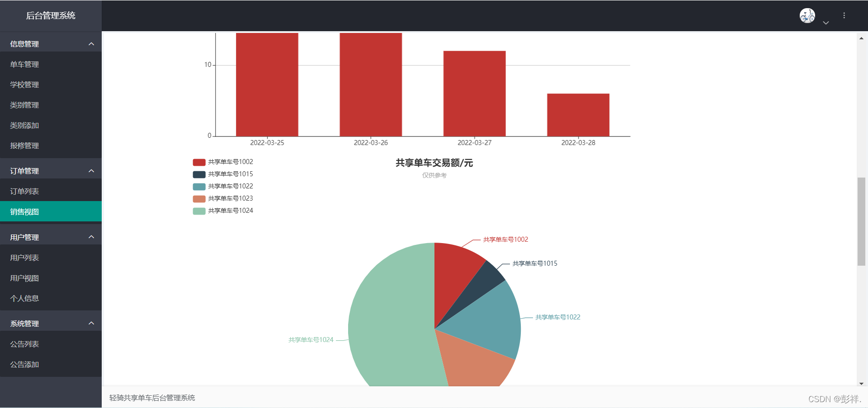Open 类别管理 in the sidebar
Screen dimensions: 868x408
tap(51, 105)
